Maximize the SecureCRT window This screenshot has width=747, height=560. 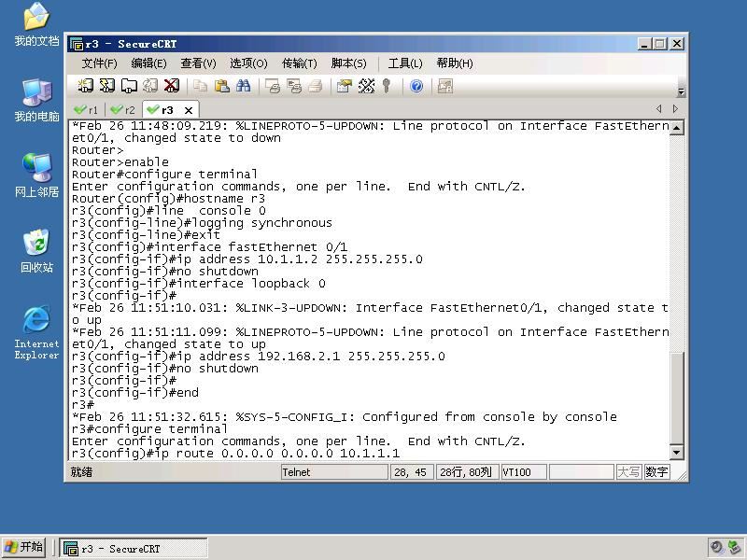(x=660, y=44)
